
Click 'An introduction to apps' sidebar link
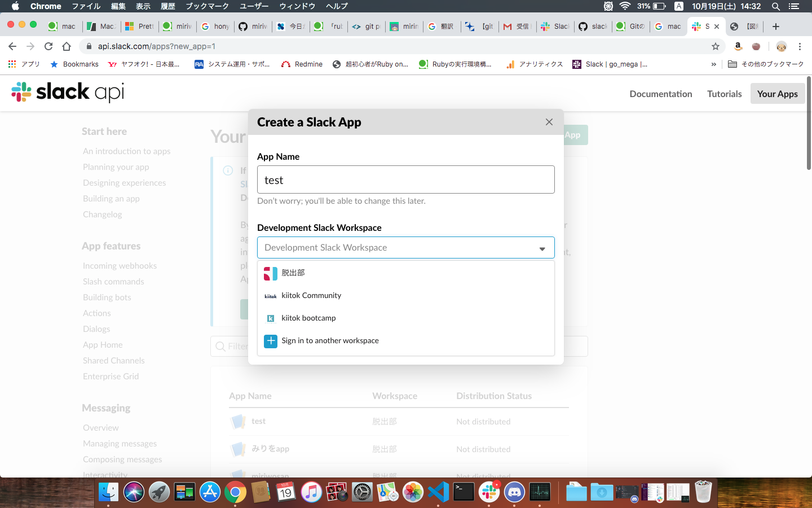[126, 151]
